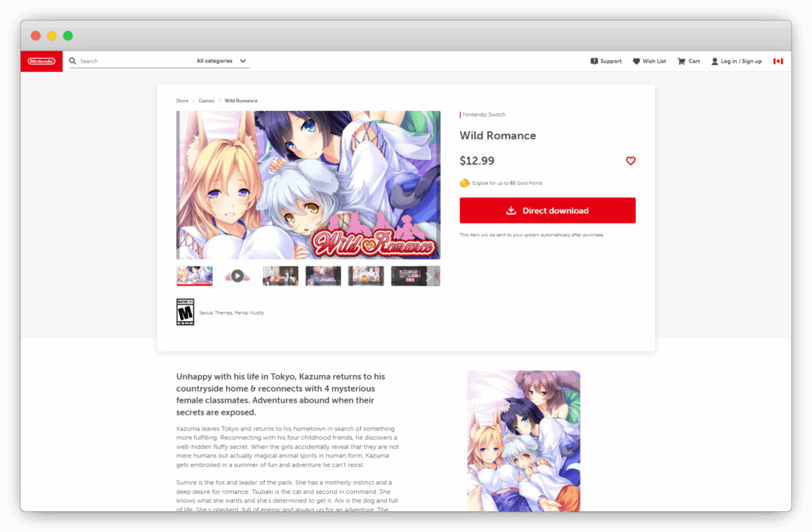This screenshot has width=812, height=532.
Task: Select the fifth screenshot thumbnail
Action: coord(366,276)
